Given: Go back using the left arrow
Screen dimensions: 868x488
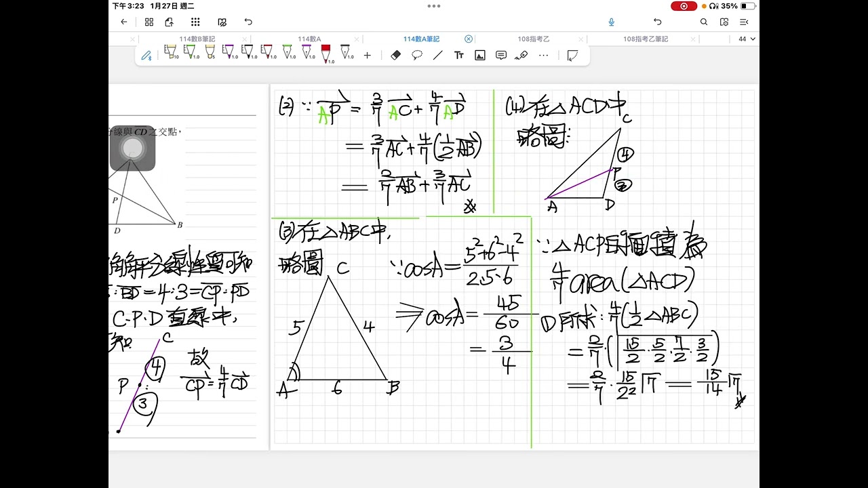Looking at the screenshot, I should click(123, 22).
